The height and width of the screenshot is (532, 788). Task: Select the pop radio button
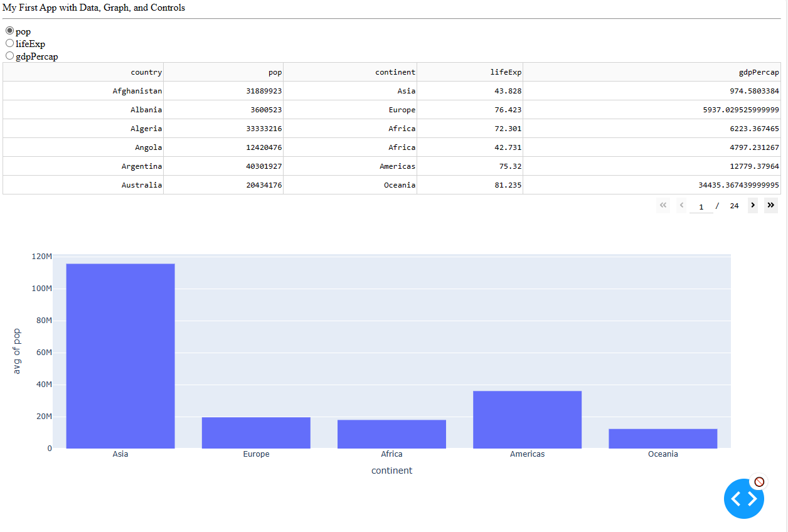[x=9, y=31]
